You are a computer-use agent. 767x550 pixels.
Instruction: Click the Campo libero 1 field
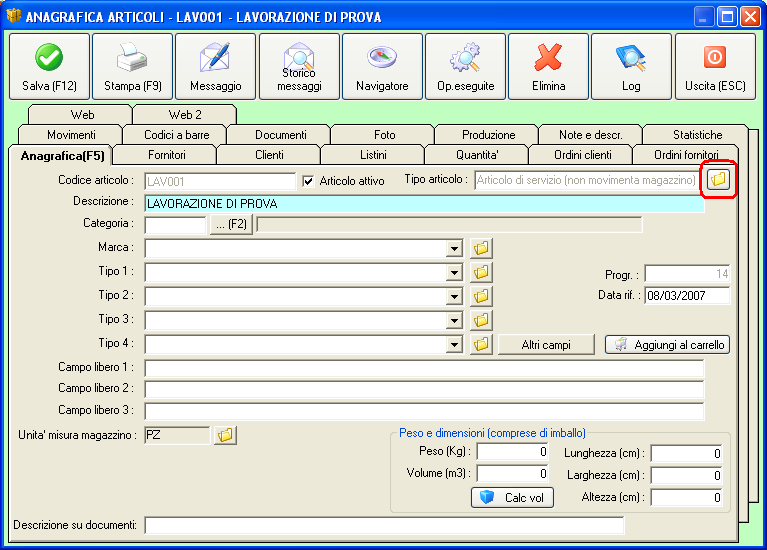coord(424,368)
